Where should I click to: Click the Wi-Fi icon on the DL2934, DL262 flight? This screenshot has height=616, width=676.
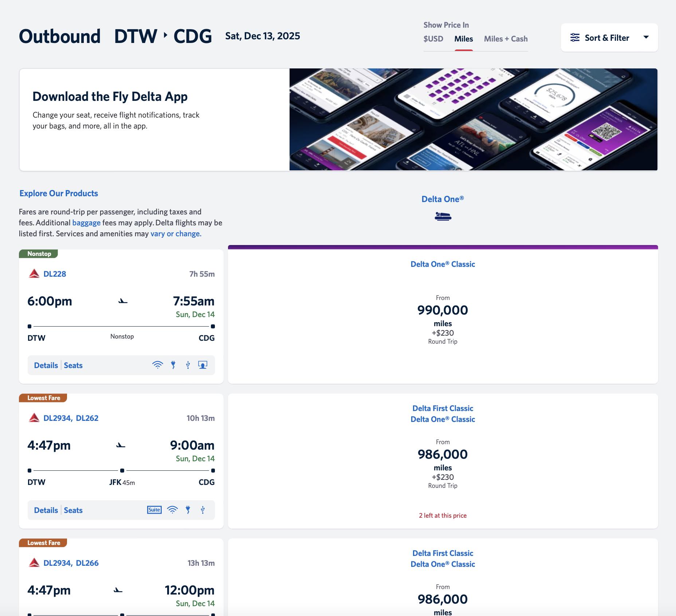[x=172, y=510]
